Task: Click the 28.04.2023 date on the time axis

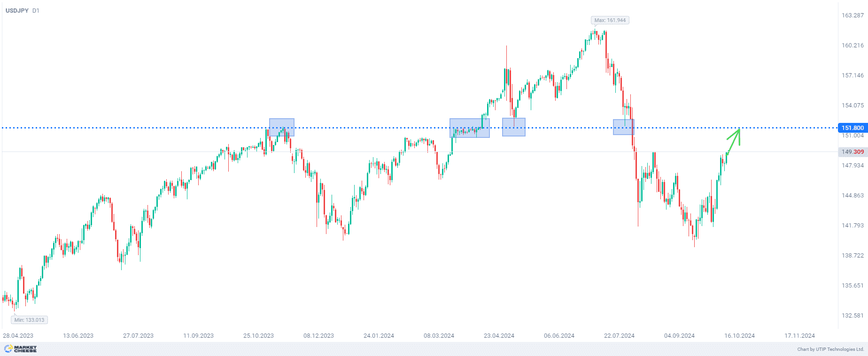Action: point(18,335)
